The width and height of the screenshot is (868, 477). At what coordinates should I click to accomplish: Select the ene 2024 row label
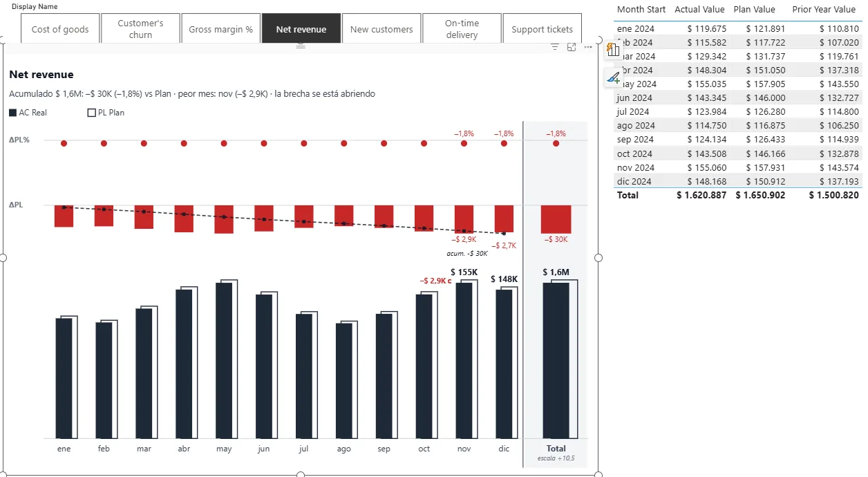[x=636, y=29]
